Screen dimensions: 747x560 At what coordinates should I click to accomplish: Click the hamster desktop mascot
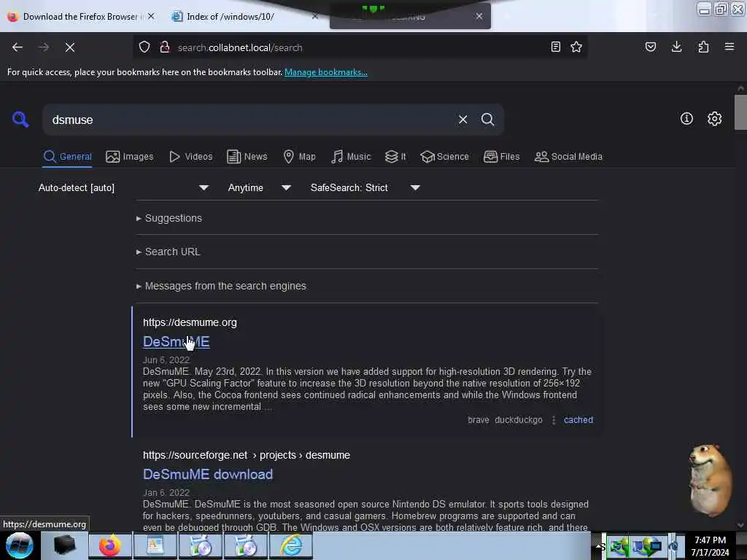711,480
